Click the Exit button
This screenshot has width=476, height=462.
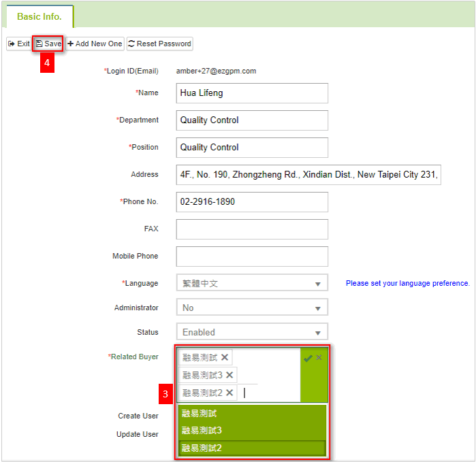click(19, 44)
